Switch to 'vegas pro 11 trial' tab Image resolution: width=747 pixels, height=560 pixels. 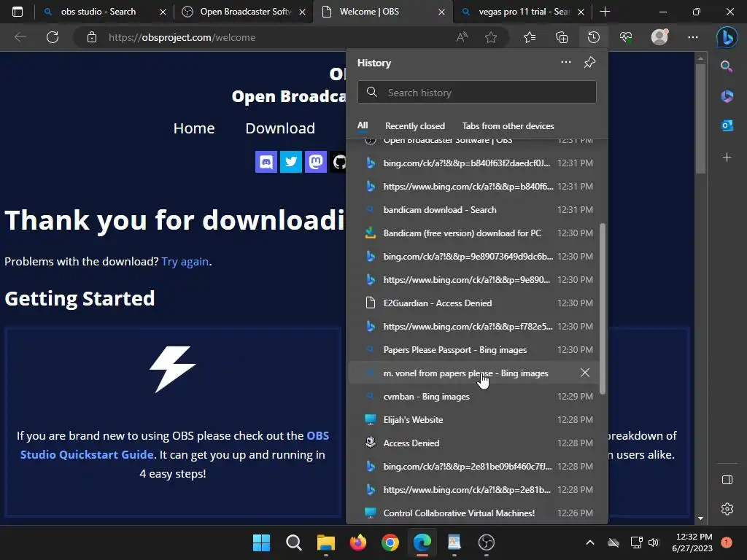[524, 12]
